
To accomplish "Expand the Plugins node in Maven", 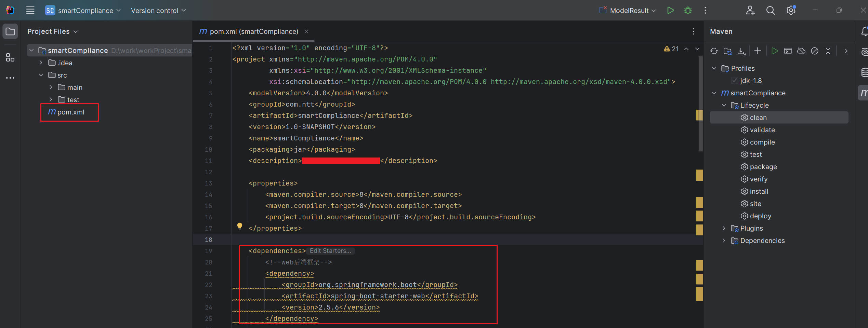I will (724, 228).
